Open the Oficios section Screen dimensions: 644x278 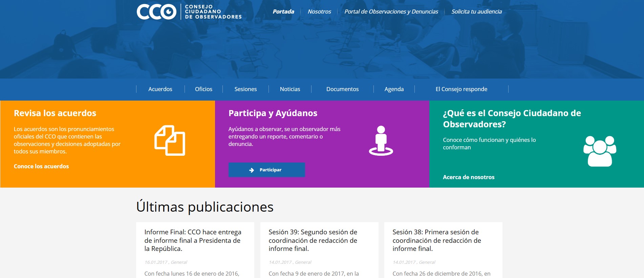click(x=203, y=89)
